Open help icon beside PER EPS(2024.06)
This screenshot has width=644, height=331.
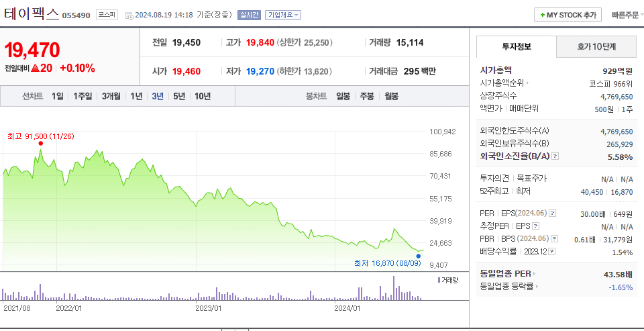point(553,214)
